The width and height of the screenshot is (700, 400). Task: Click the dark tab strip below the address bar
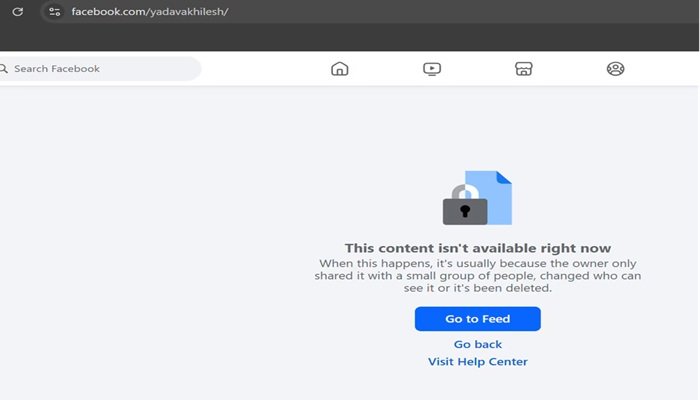(x=349, y=37)
